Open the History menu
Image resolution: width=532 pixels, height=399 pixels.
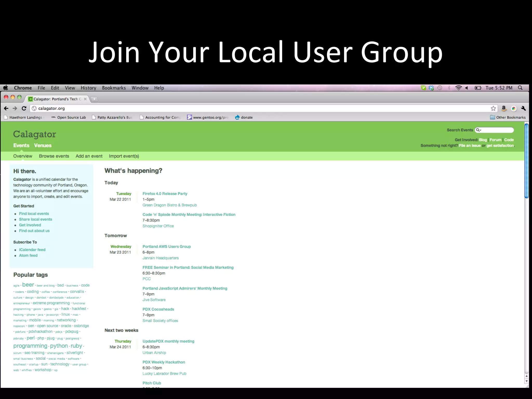(x=88, y=88)
